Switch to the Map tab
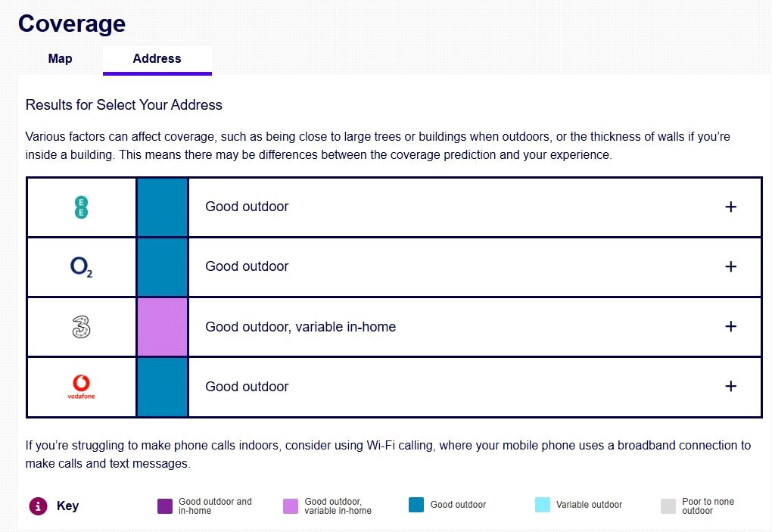772x532 pixels. click(61, 59)
